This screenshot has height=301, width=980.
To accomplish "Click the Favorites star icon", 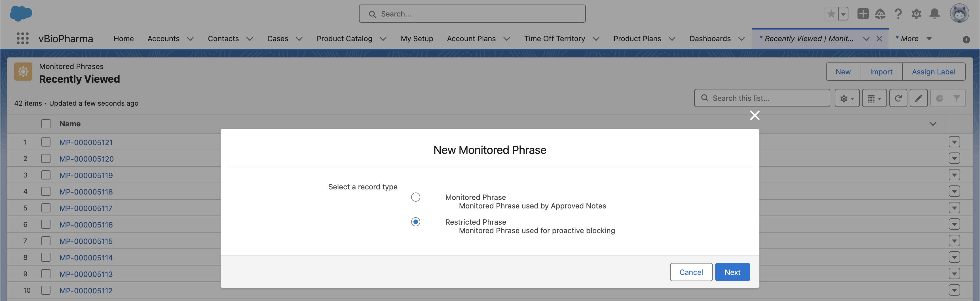I will pos(831,14).
